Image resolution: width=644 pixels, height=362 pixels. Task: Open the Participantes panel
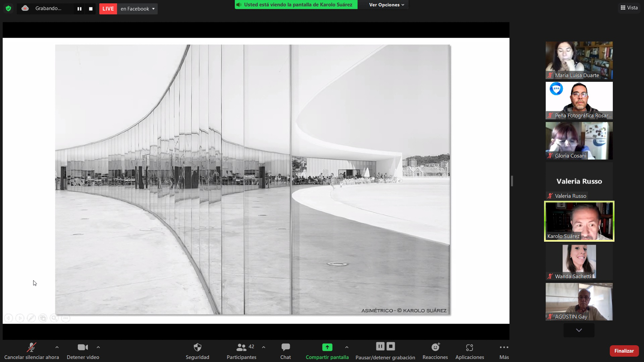(x=241, y=351)
